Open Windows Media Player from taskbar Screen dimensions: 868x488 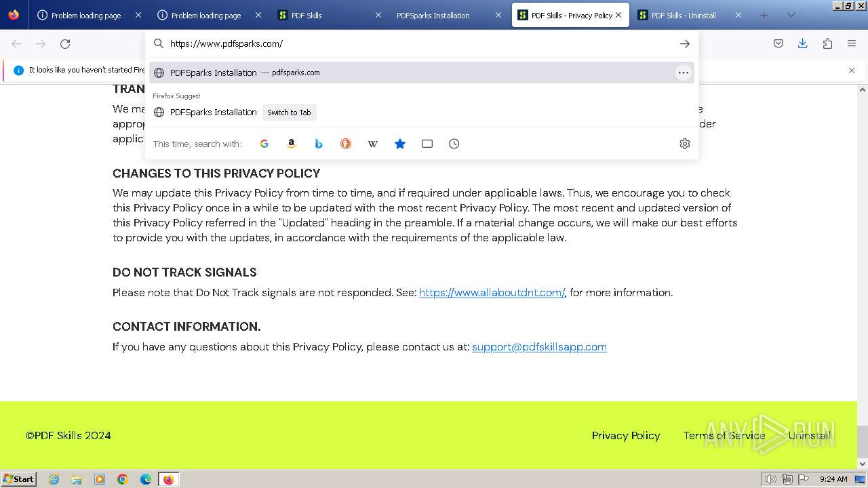100,479
